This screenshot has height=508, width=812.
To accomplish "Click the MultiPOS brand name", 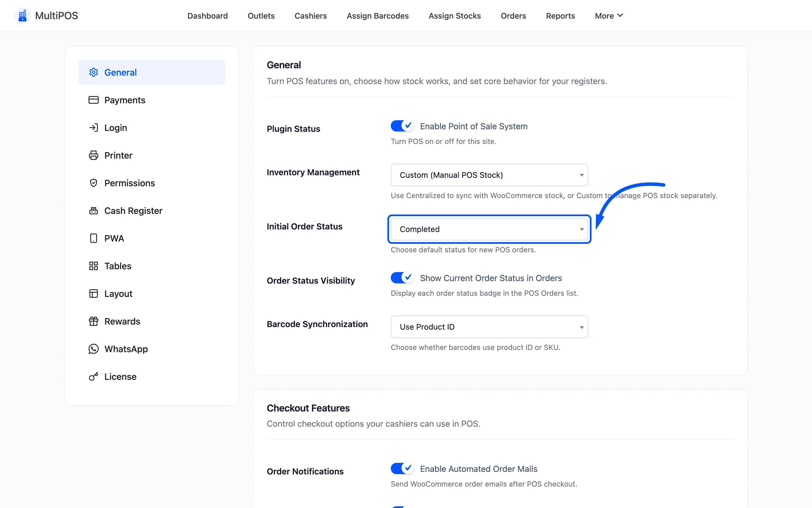I will click(56, 16).
